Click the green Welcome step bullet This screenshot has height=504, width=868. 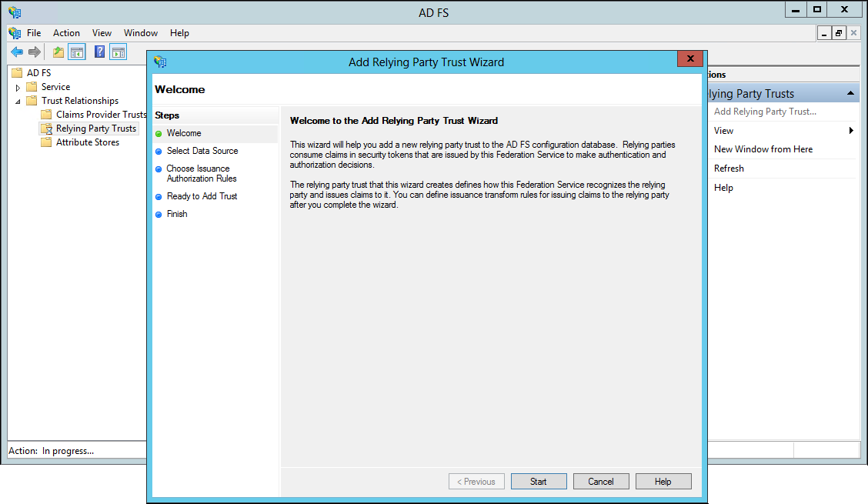pos(159,133)
